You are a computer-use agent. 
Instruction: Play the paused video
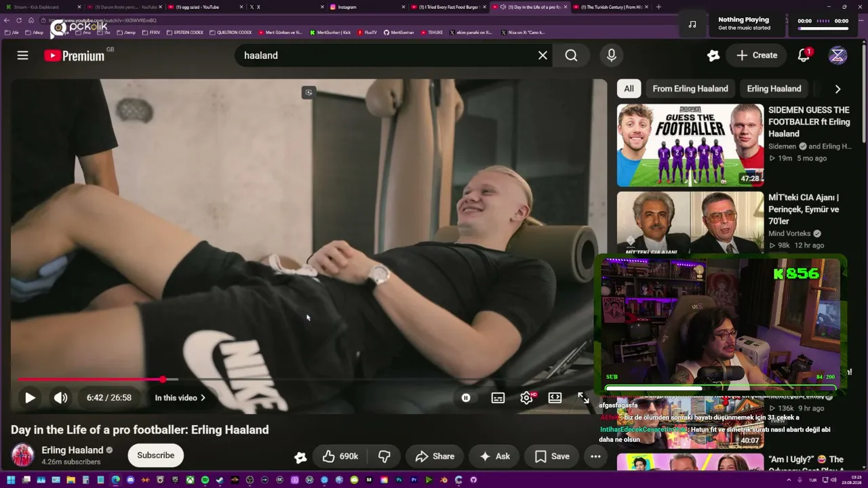(x=30, y=398)
